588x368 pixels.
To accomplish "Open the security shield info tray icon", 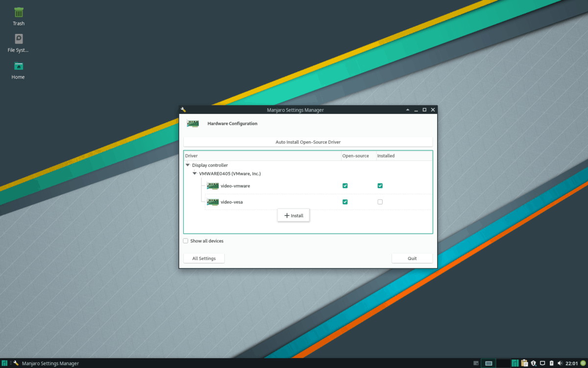I will (x=534, y=363).
